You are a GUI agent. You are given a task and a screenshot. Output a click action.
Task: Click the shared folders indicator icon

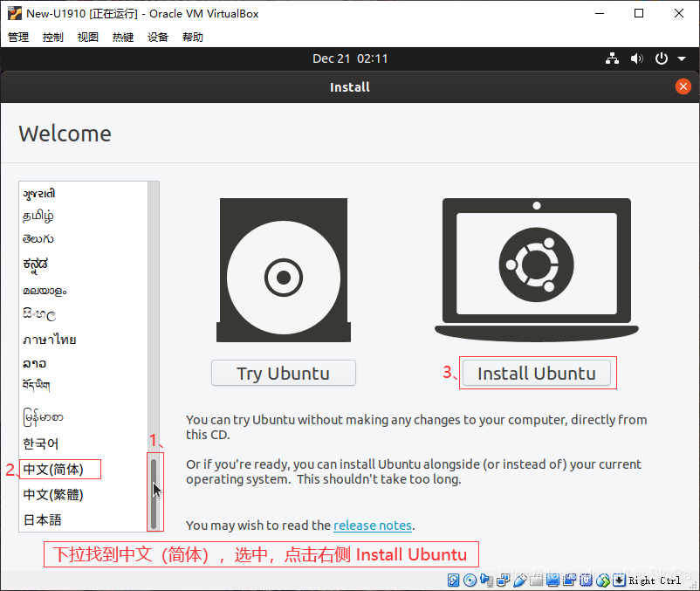(536, 580)
